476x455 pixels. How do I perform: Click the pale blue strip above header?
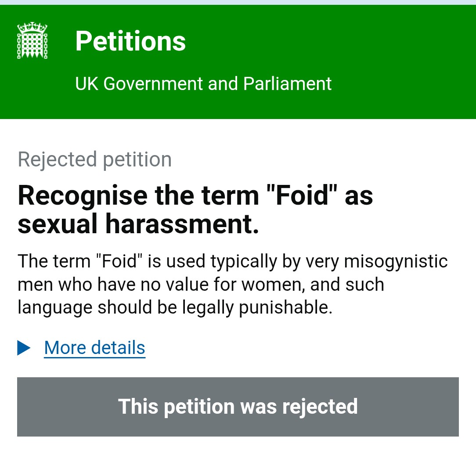(x=238, y=3)
